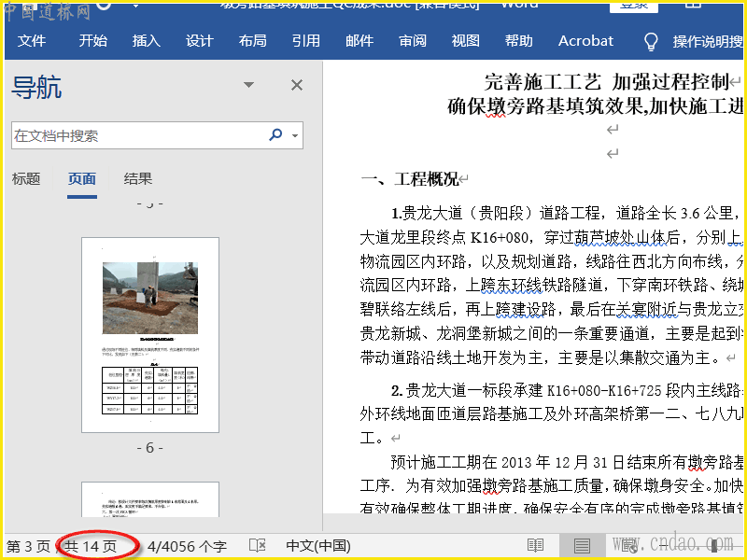747x560 pixels.
Task: Click the spelling proofing status icon
Action: 258,546
